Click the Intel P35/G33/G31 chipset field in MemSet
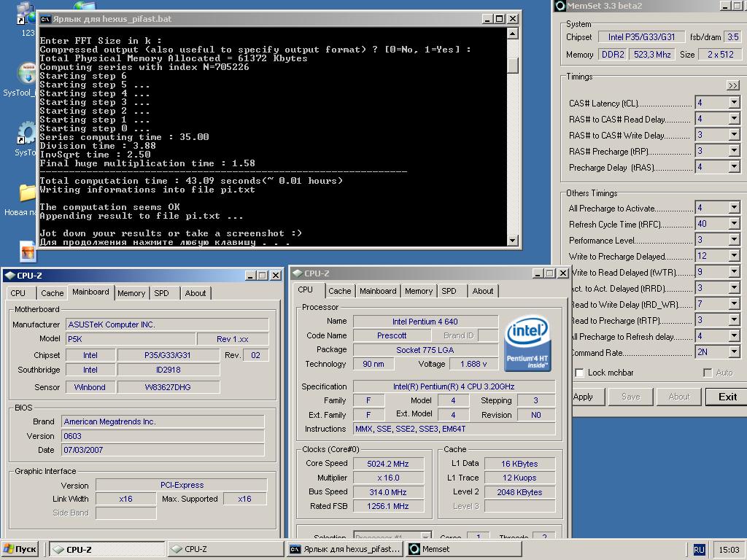 click(x=641, y=36)
